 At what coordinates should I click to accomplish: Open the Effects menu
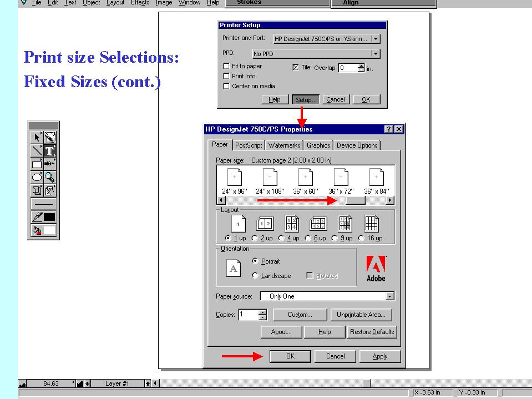click(x=140, y=3)
